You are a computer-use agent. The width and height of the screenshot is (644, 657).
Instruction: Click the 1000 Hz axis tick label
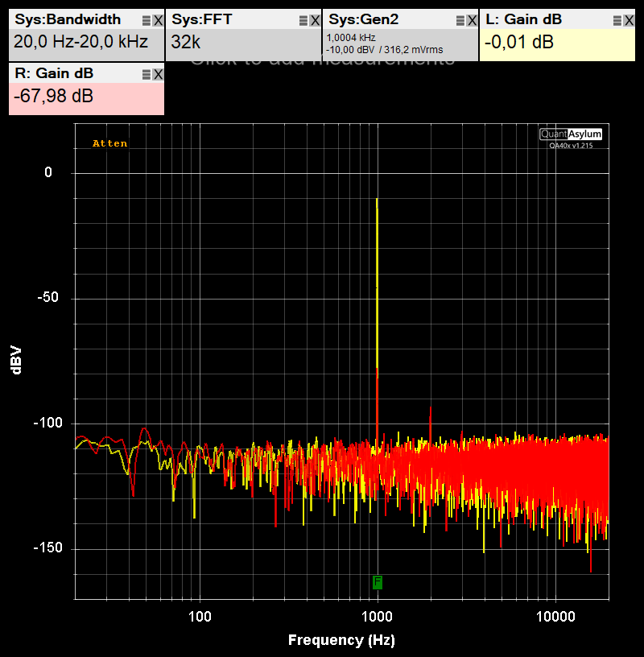[377, 617]
